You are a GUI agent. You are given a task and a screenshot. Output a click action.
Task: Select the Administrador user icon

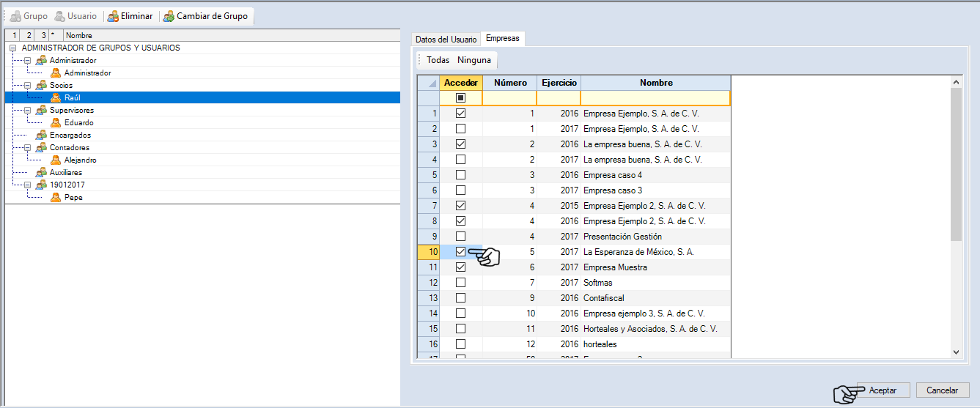click(x=56, y=73)
